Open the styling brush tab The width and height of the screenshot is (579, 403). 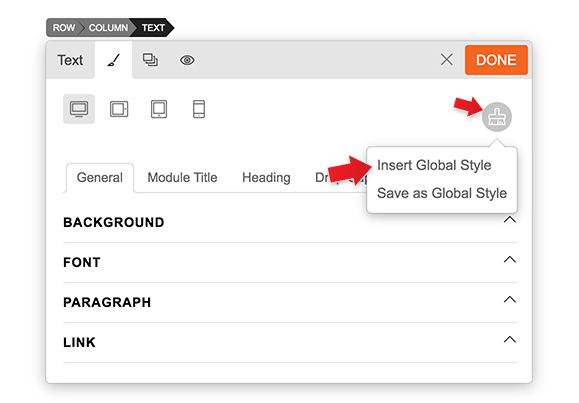(113, 60)
